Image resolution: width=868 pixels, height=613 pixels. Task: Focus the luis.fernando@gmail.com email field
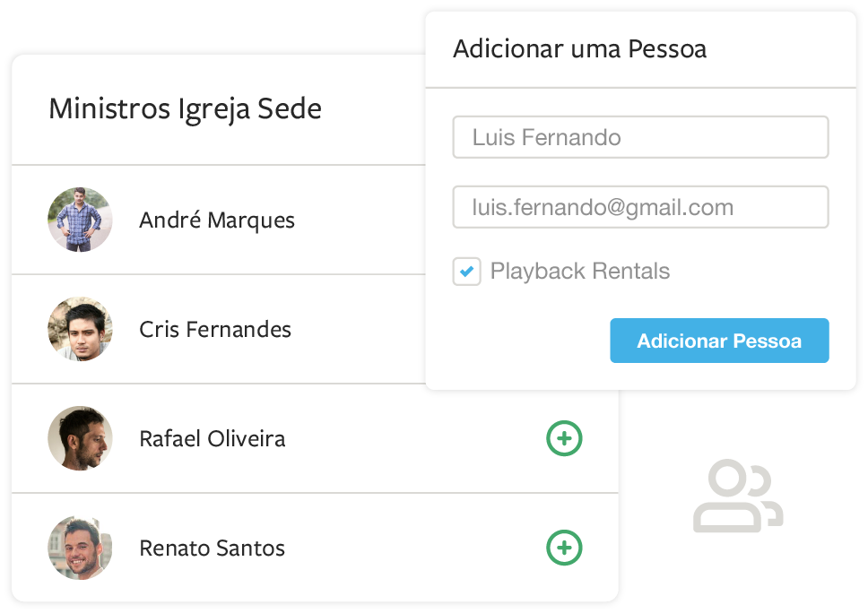pos(640,207)
